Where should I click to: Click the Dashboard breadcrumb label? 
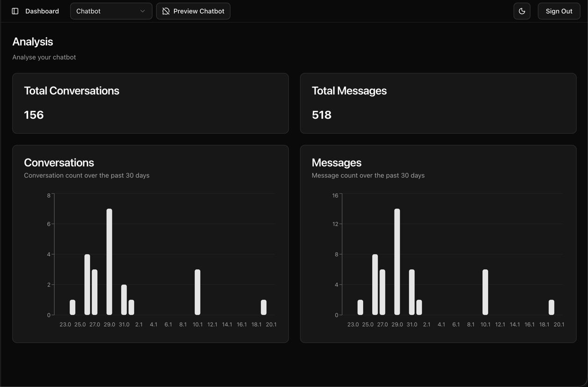pos(42,11)
